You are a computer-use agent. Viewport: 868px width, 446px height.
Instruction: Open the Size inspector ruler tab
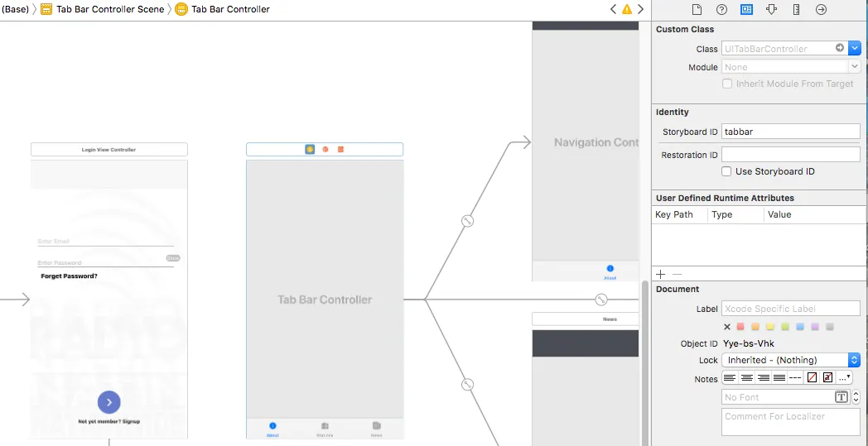pyautogui.click(x=797, y=9)
